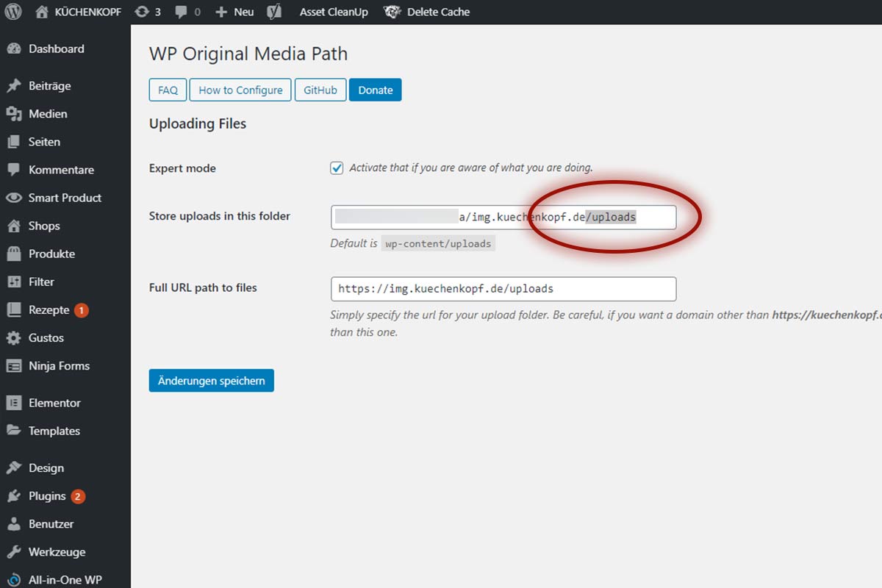The width and height of the screenshot is (882, 588).
Task: Click the Plugins plug icon
Action: (13, 496)
